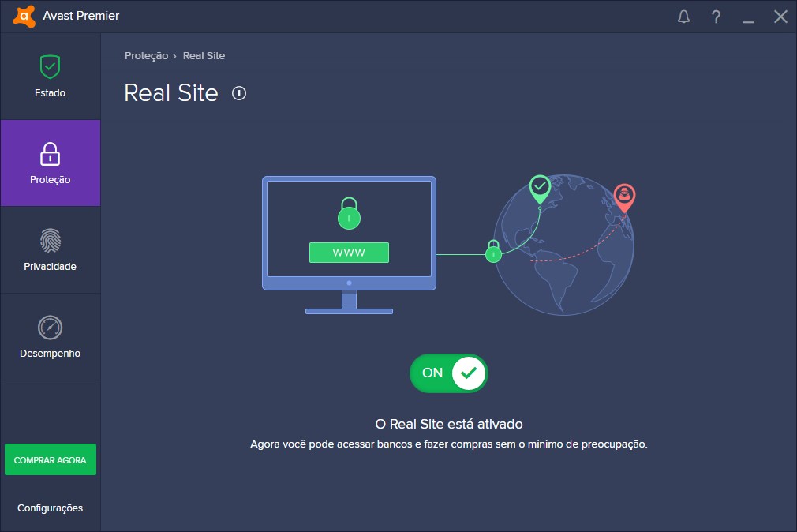Disable the Real Site ON switch
The width and height of the screenshot is (797, 532).
point(448,373)
